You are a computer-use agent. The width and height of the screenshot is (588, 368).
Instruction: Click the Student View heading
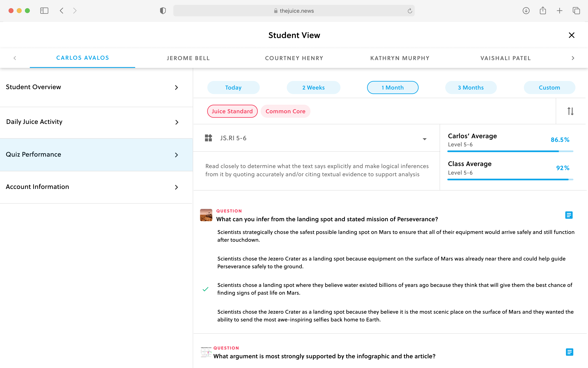(x=294, y=35)
